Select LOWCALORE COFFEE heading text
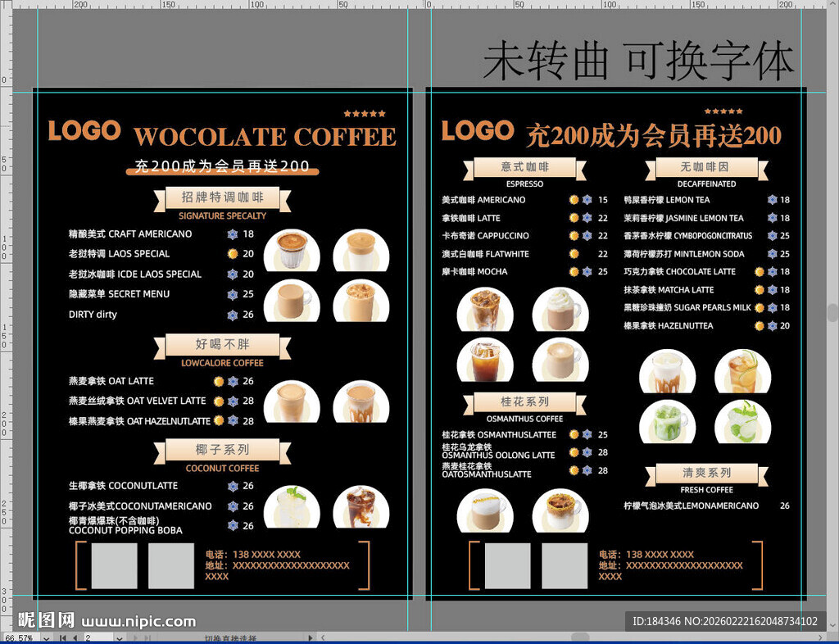839x644 pixels. (222, 363)
